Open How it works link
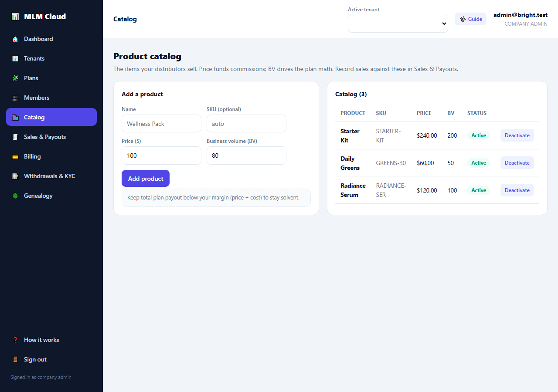The width and height of the screenshot is (558, 392). point(51,340)
